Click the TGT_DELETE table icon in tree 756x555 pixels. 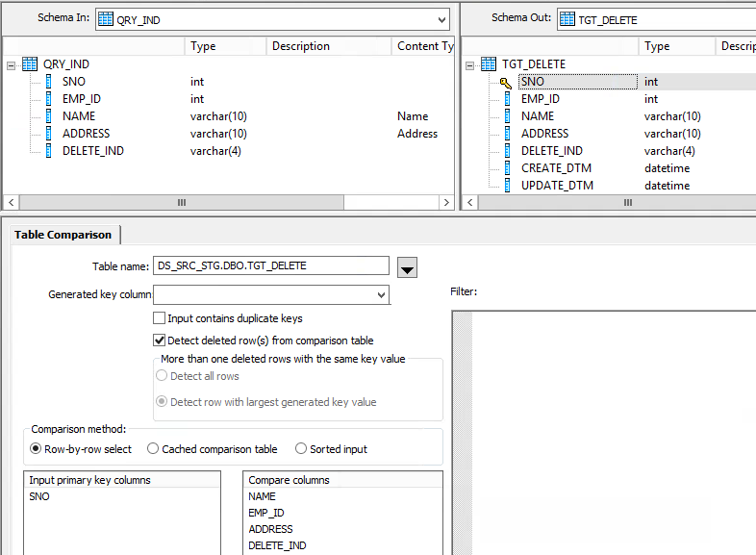pyautogui.click(x=489, y=64)
